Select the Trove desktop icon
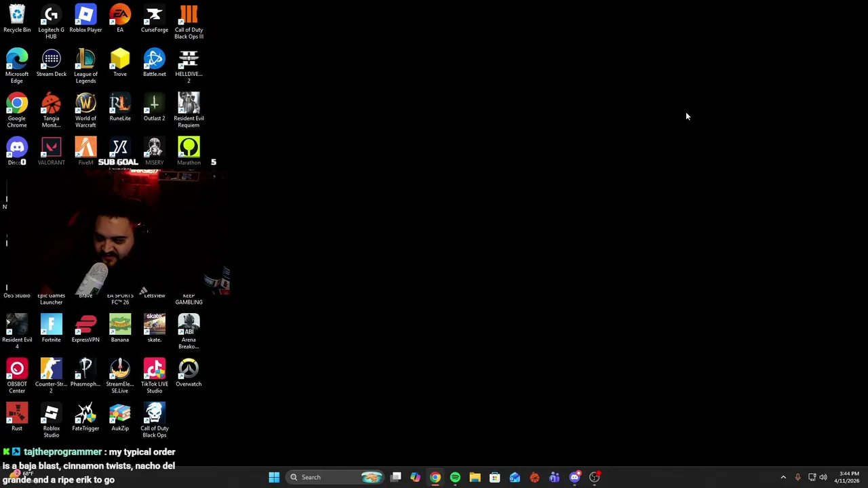Viewport: 868px width, 488px height. tap(120, 63)
